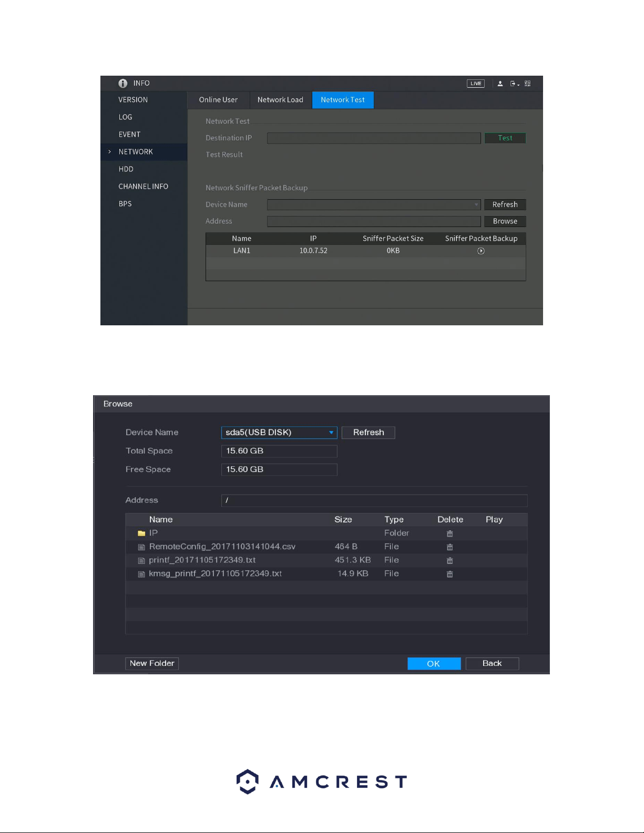Select printf_20171105172349.txt file name
This screenshot has width=644, height=833.
(x=202, y=560)
